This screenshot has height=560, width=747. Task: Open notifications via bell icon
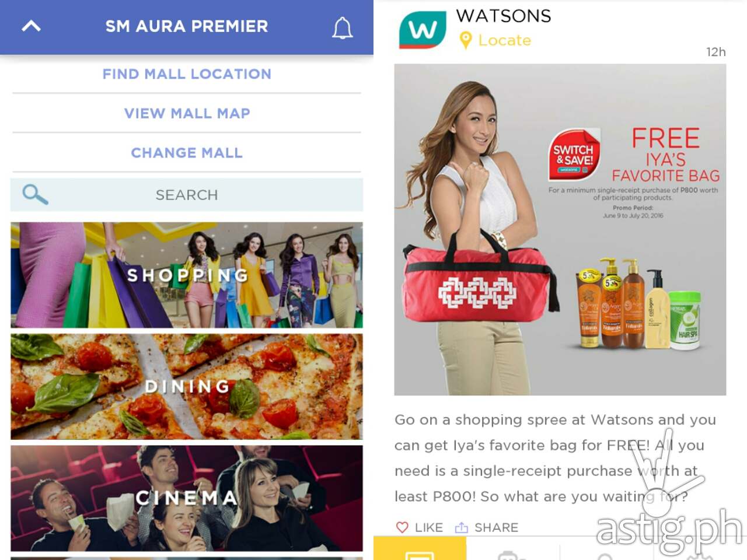coord(343,27)
